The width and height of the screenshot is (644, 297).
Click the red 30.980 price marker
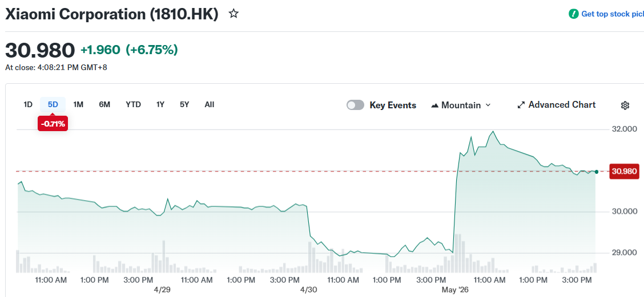[624, 172]
